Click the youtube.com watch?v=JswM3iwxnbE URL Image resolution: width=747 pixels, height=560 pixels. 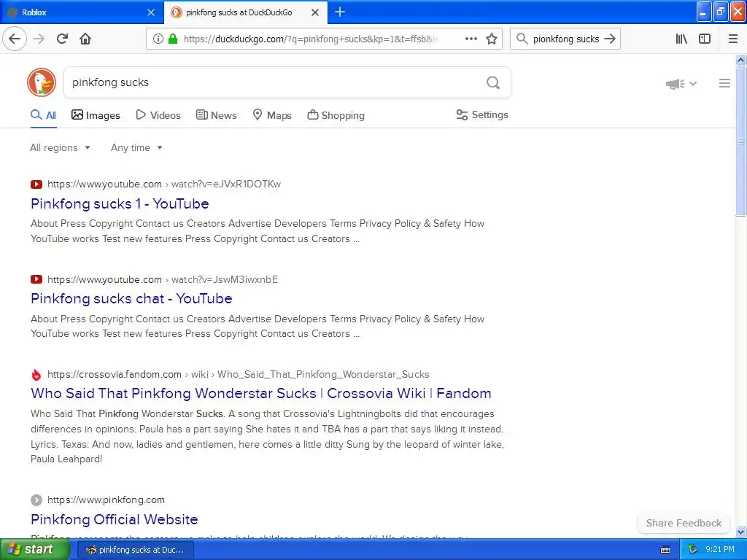point(163,279)
